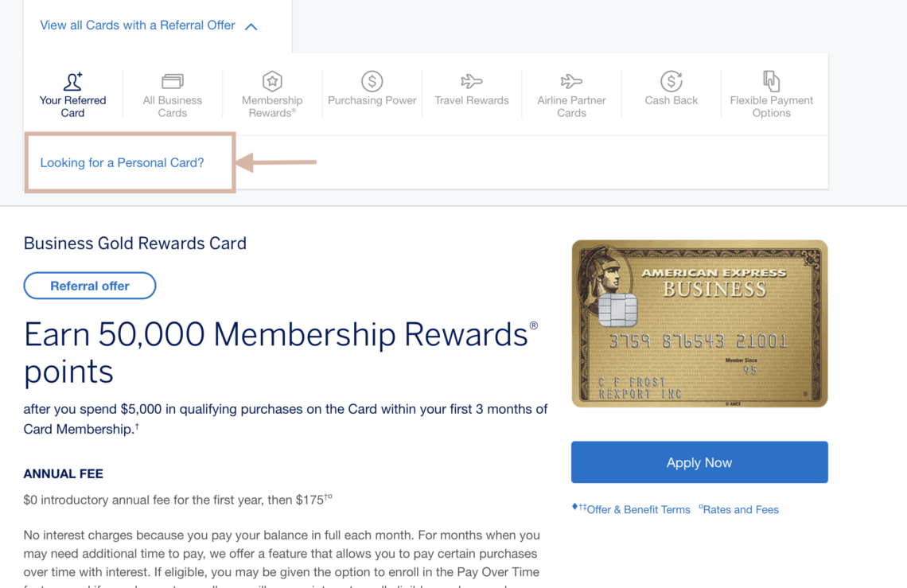The height and width of the screenshot is (588, 907).
Task: Open the Looking for a Personal Card link
Action: click(x=121, y=162)
